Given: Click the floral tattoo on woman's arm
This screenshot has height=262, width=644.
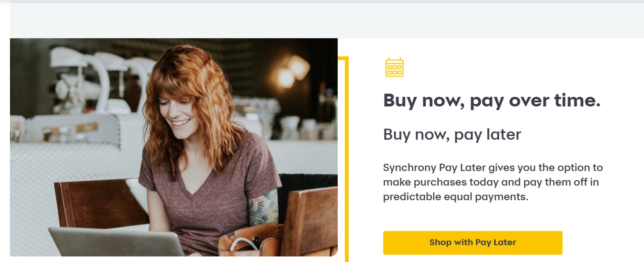Looking at the screenshot, I should [x=263, y=208].
